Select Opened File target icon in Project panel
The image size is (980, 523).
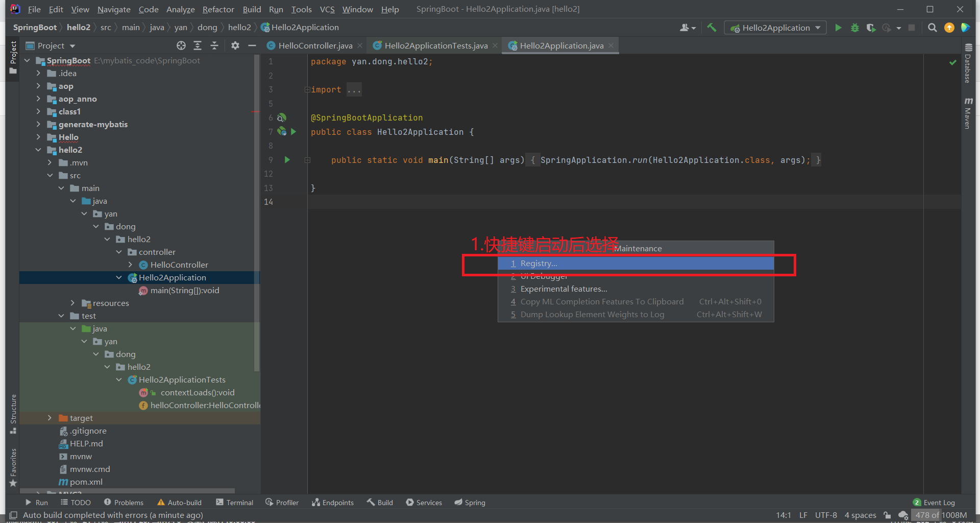pyautogui.click(x=181, y=45)
